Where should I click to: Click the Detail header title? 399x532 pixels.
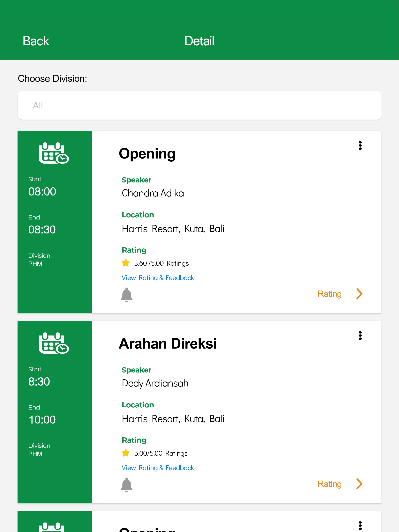click(199, 41)
